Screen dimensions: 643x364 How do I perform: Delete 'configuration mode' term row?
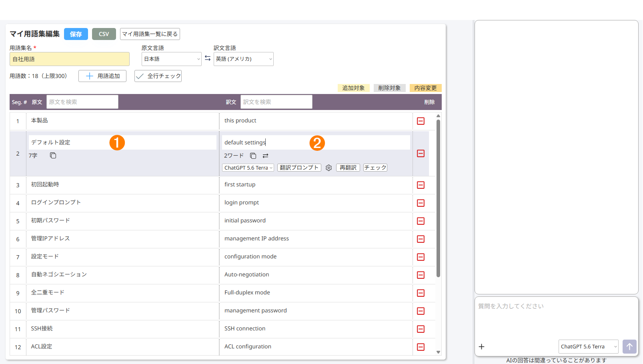[x=421, y=257]
